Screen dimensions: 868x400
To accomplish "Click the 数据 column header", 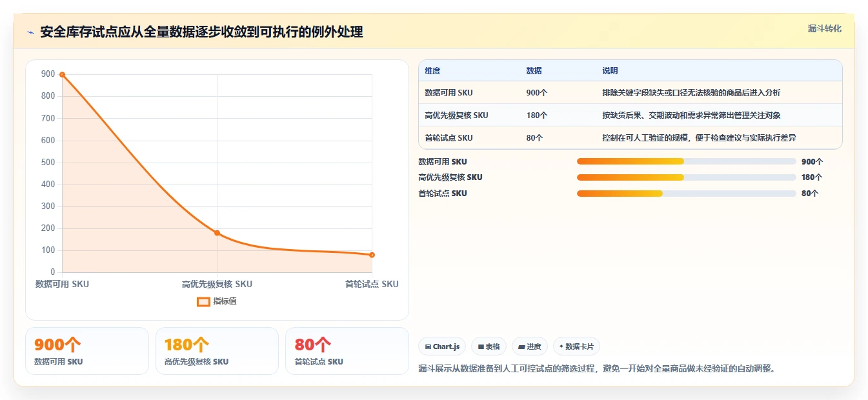I will pos(534,71).
